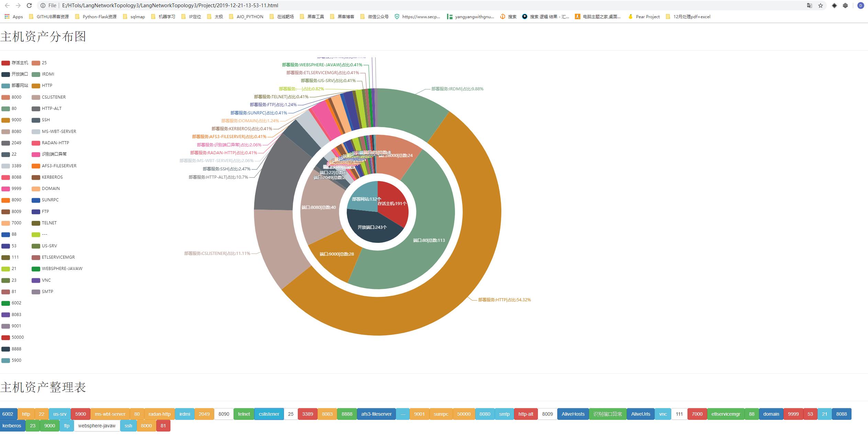Toggle the CSLISTENER legend series
The height and width of the screenshot is (438, 868).
pyautogui.click(x=49, y=97)
